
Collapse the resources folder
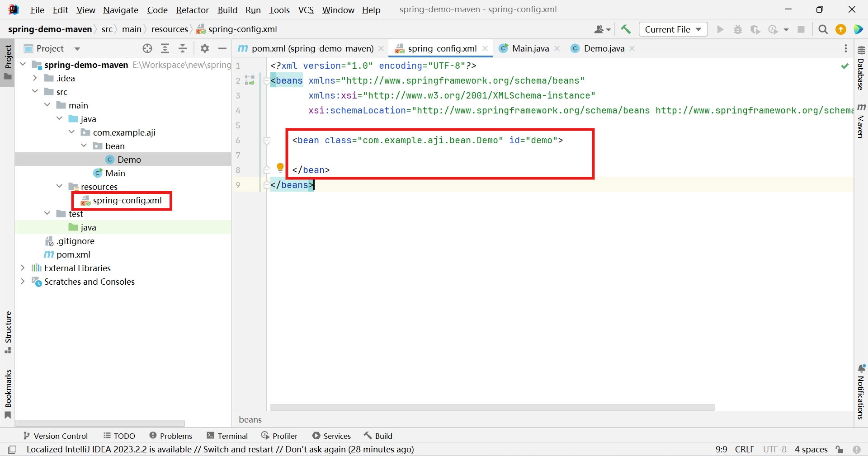pyautogui.click(x=60, y=186)
